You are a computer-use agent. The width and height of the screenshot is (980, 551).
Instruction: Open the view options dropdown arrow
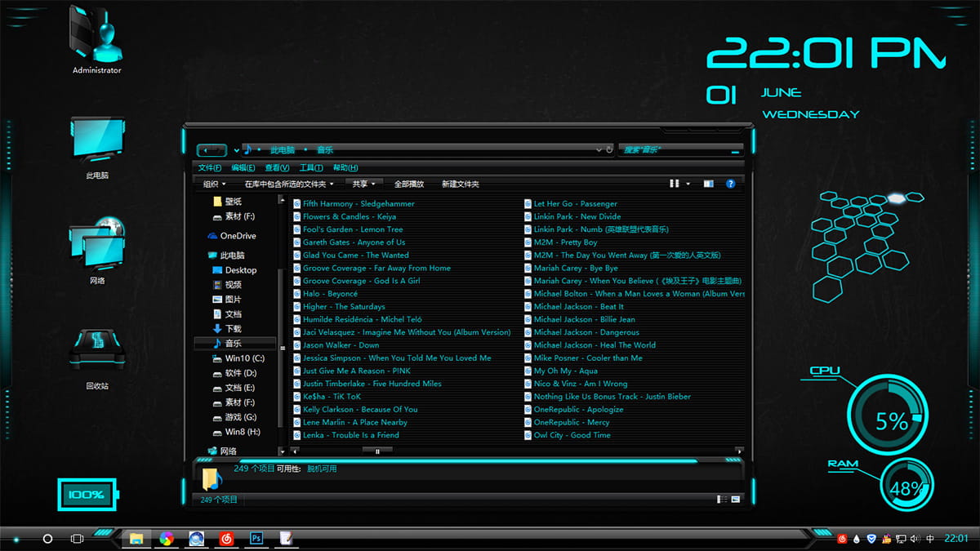688,184
